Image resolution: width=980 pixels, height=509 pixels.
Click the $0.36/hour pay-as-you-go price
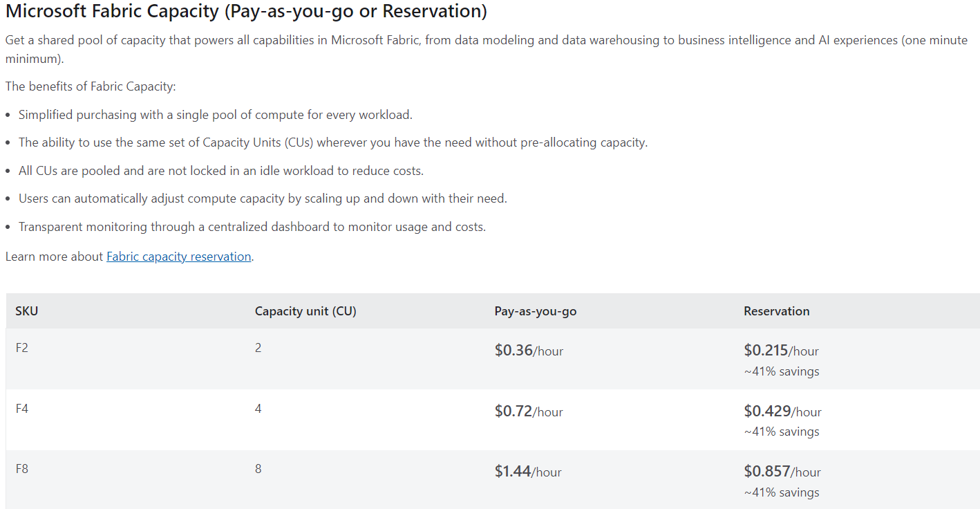pyautogui.click(x=529, y=351)
